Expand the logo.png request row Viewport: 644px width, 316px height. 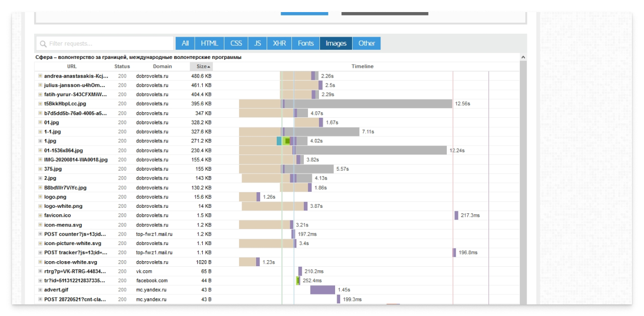[40, 197]
